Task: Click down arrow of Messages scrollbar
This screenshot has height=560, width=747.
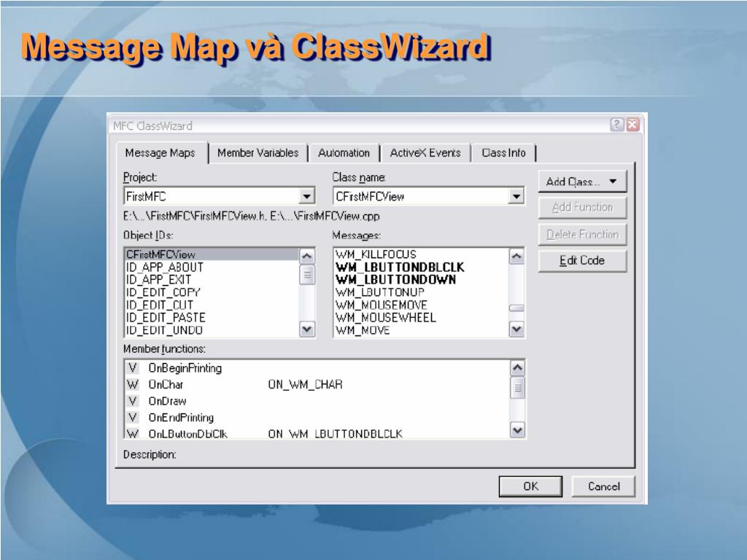Action: tap(516, 329)
